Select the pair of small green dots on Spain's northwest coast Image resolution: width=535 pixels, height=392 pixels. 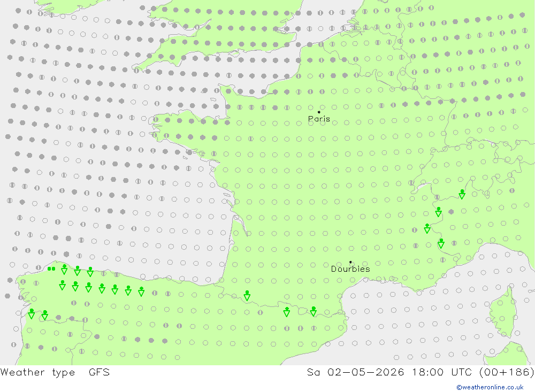point(51,269)
